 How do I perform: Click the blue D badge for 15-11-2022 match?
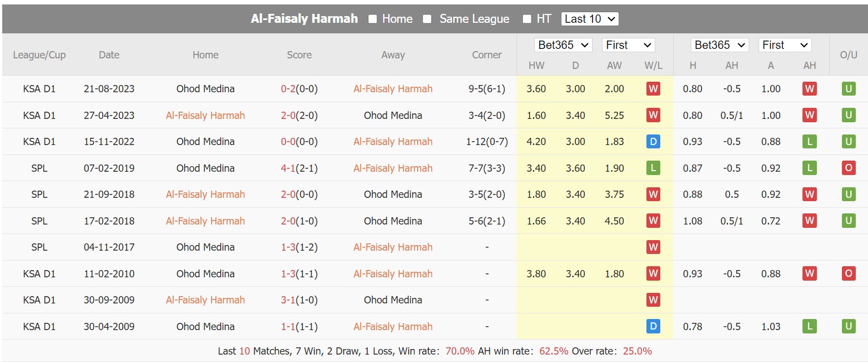tap(653, 142)
